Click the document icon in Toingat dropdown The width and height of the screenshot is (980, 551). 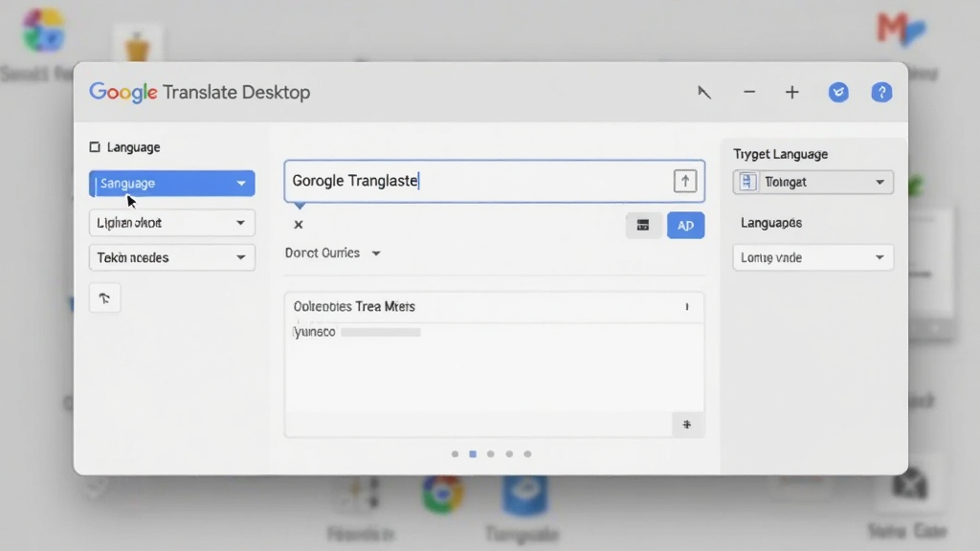(x=747, y=182)
